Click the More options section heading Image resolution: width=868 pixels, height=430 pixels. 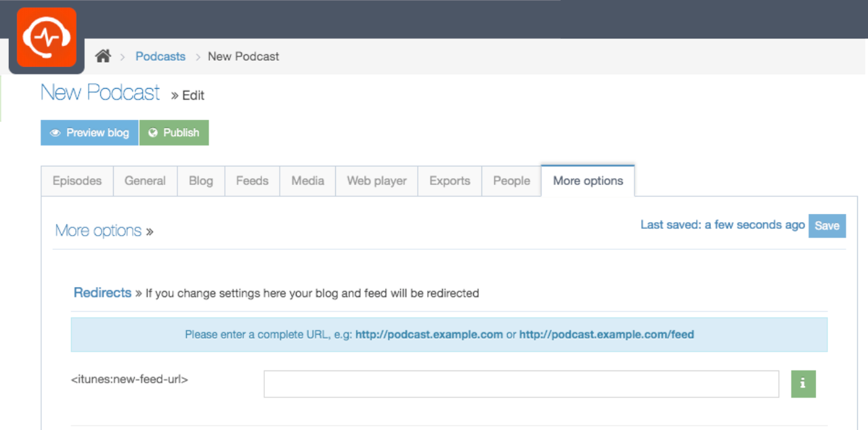98,231
